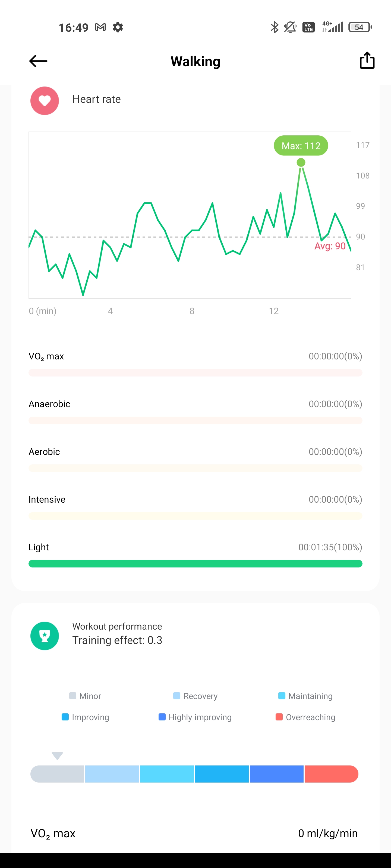The width and height of the screenshot is (391, 868).
Task: Open the share icon in header
Action: tap(367, 61)
